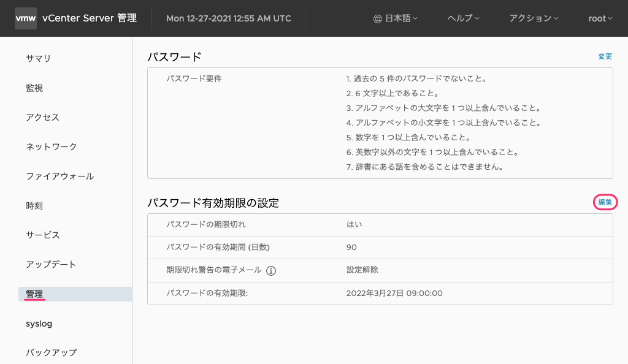
Task: Open syslog settings in sidebar
Action: [x=39, y=324]
